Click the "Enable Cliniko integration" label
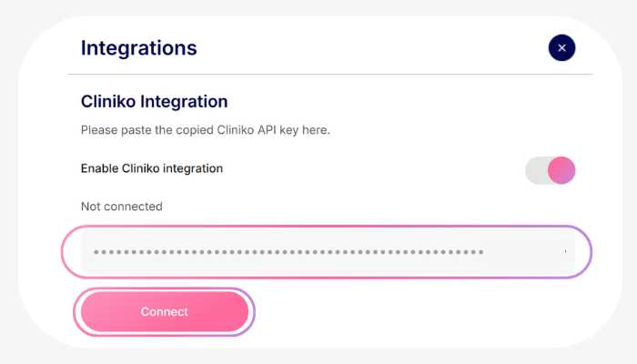 pos(152,168)
